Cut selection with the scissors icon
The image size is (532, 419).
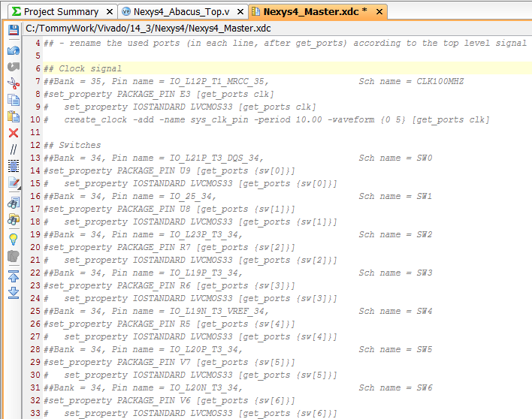(14, 83)
